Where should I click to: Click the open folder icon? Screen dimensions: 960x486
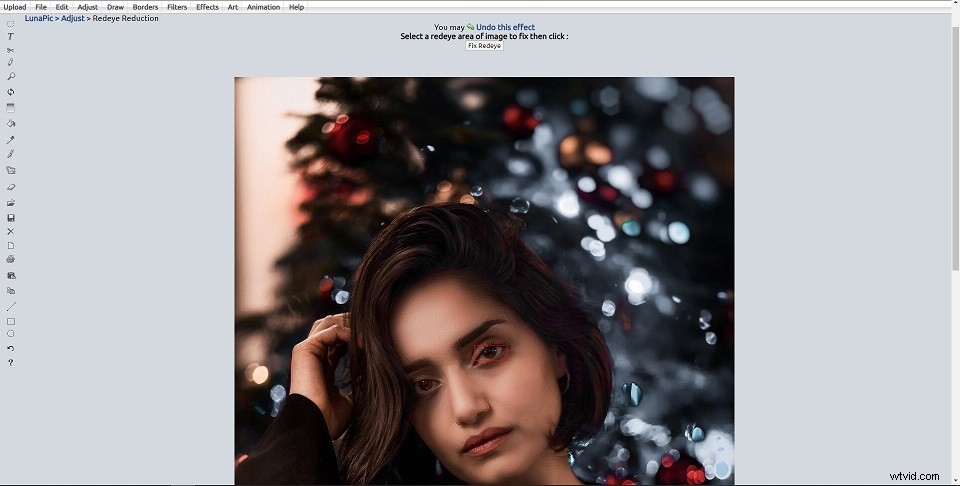pyautogui.click(x=10, y=203)
